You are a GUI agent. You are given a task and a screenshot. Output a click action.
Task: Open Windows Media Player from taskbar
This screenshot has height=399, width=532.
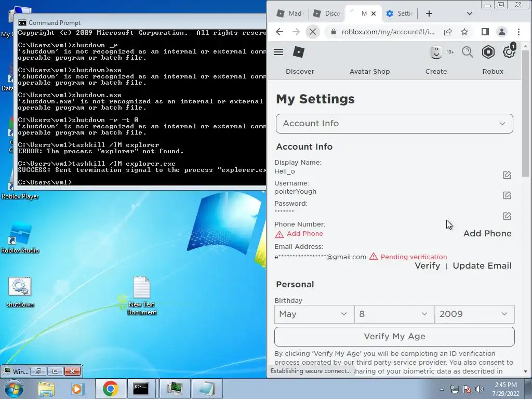pyautogui.click(x=77, y=389)
